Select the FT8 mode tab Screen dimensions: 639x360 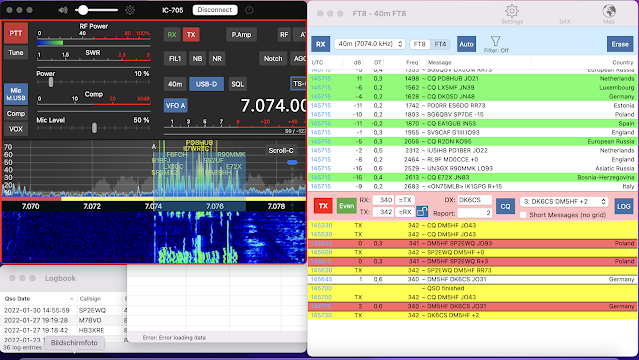click(419, 44)
